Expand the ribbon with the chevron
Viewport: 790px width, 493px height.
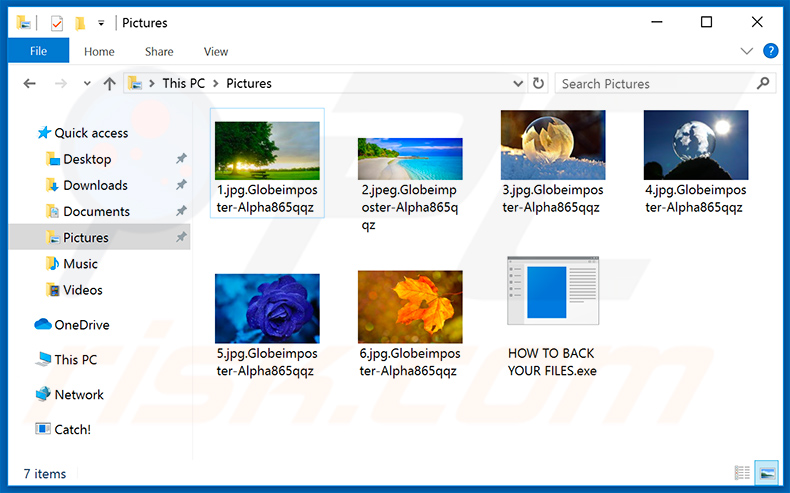[747, 51]
